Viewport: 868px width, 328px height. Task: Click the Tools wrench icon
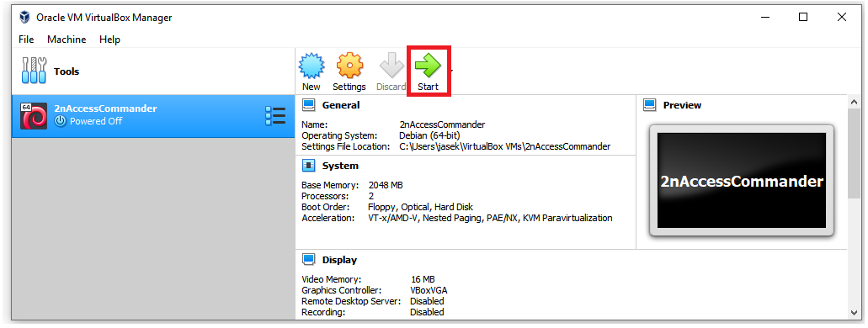(34, 71)
